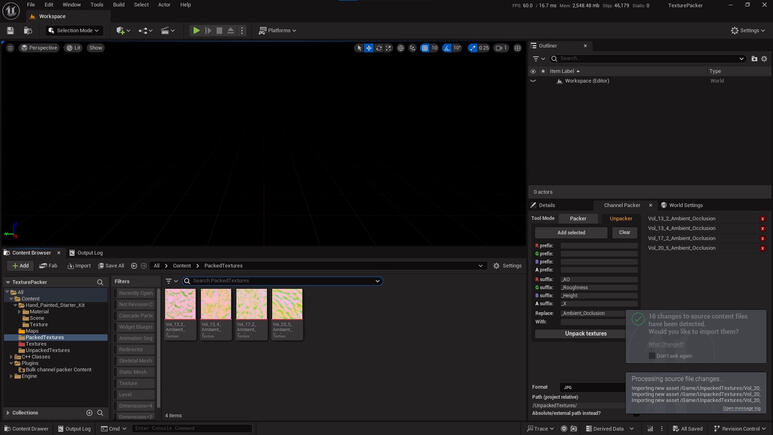Open the Build menu

click(x=119, y=4)
